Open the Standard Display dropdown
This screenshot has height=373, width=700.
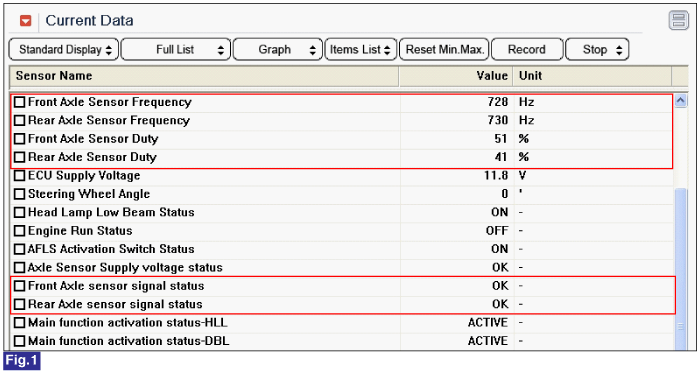64,50
